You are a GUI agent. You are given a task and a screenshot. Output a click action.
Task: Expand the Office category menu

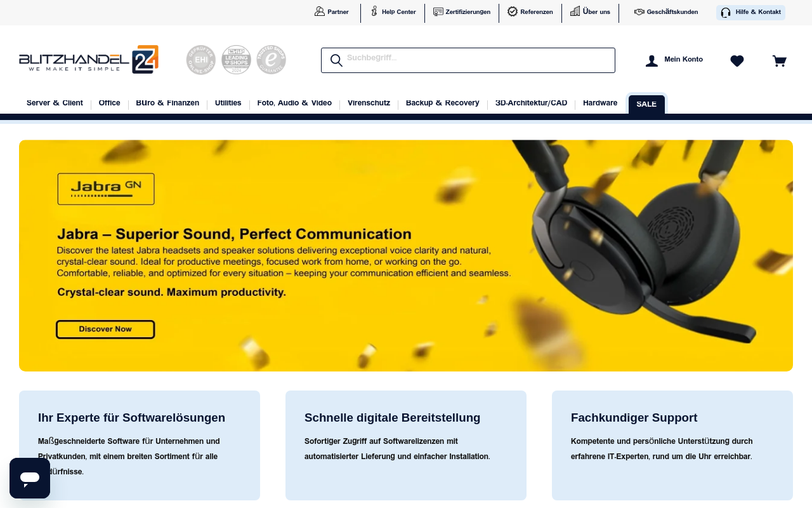click(x=109, y=103)
